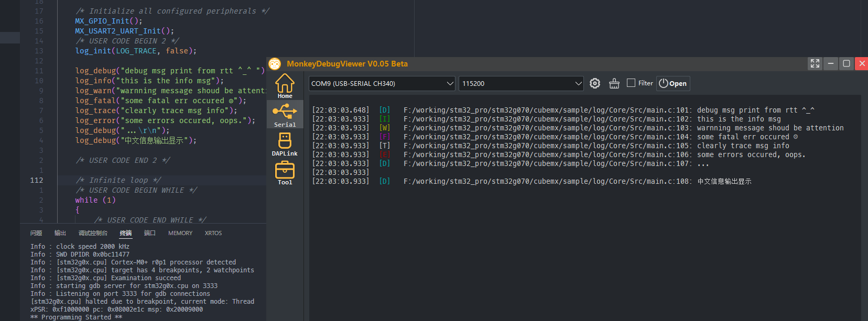This screenshot has width=868, height=321.
Task: Click the 'Infinite loop' comment line
Action: [118, 180]
